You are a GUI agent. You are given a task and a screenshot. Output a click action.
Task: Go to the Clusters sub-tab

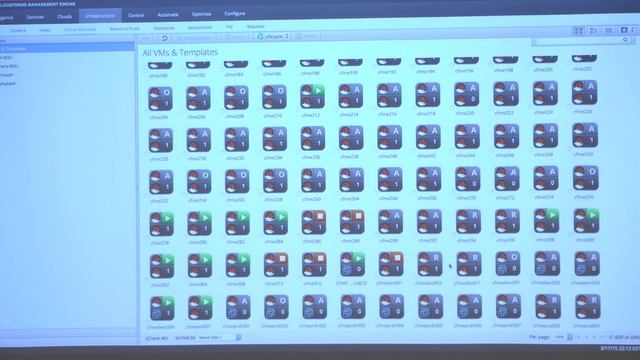tap(18, 31)
